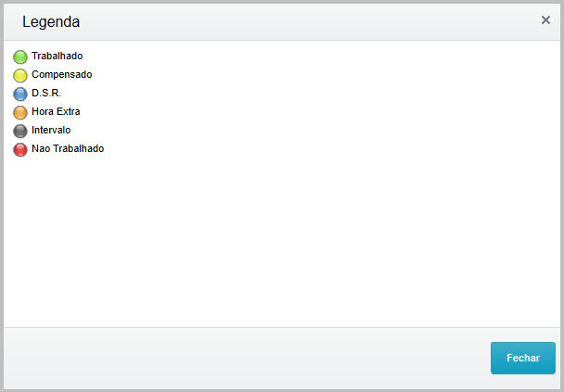564x392 pixels.
Task: Click the orange Hora Extra icon
Action: coord(20,112)
